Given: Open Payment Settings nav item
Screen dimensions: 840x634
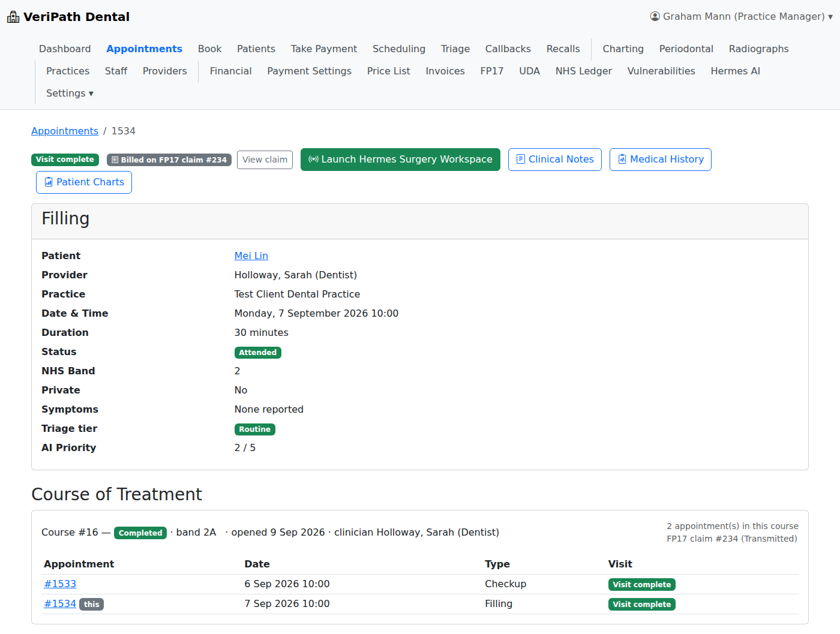Looking at the screenshot, I should tap(310, 71).
